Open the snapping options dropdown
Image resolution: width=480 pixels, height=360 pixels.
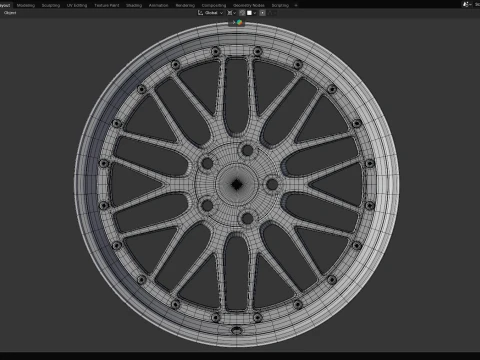(x=252, y=13)
